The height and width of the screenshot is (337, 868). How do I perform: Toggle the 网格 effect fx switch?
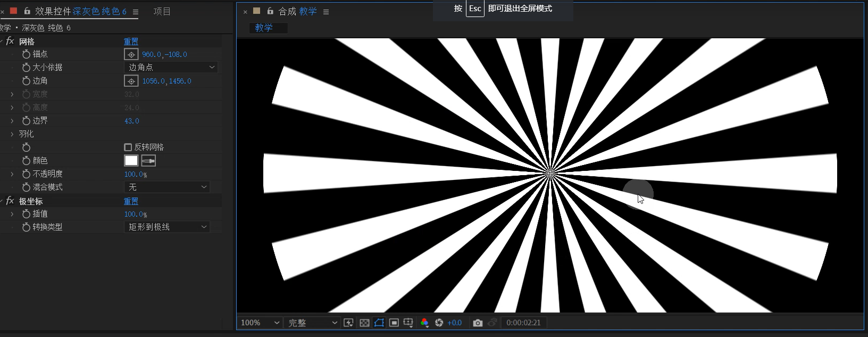point(10,41)
